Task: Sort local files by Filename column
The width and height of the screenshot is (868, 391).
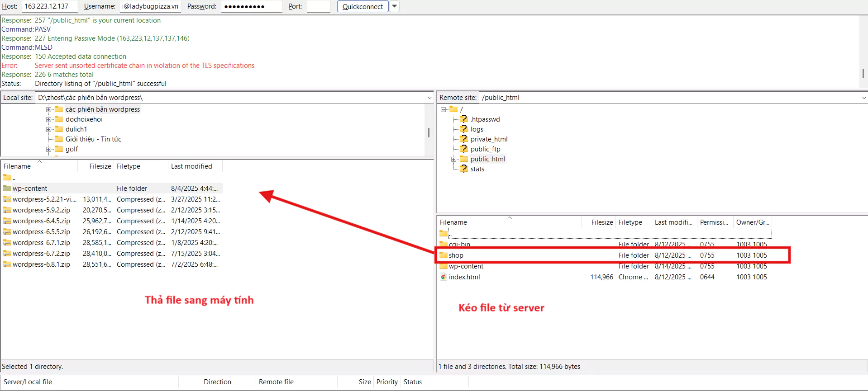Action: pyautogui.click(x=39, y=166)
